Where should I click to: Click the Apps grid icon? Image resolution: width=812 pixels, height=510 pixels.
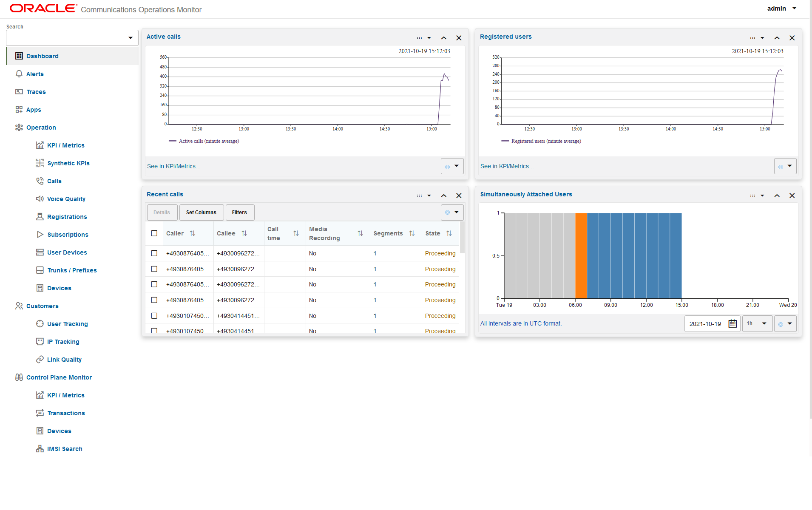coord(19,110)
